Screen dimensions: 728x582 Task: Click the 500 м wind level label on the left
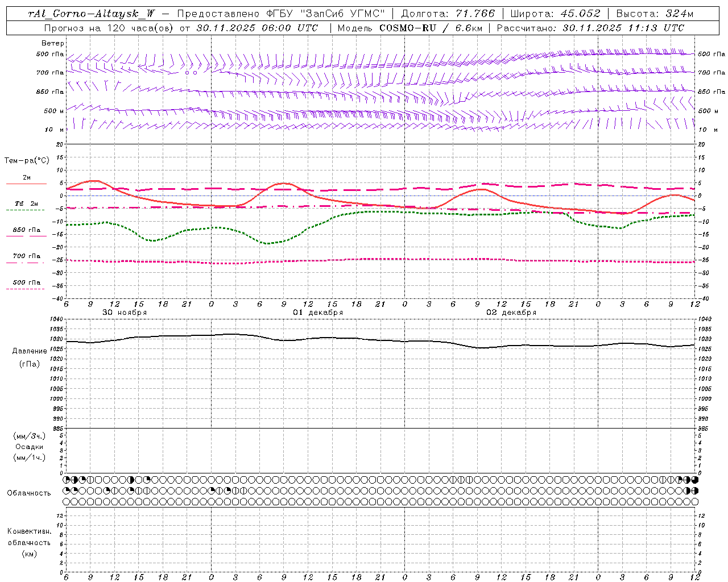(54, 111)
